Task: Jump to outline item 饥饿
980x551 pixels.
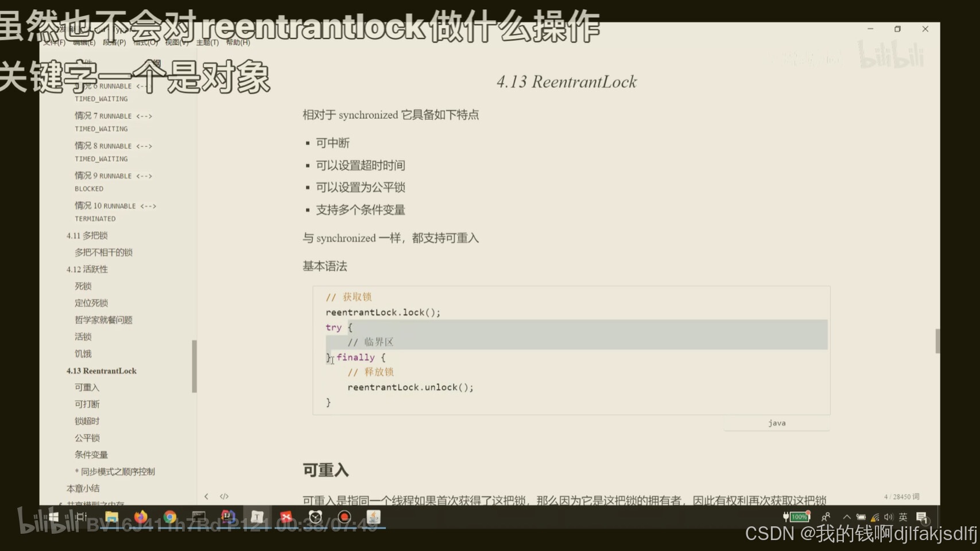Action: [83, 354]
